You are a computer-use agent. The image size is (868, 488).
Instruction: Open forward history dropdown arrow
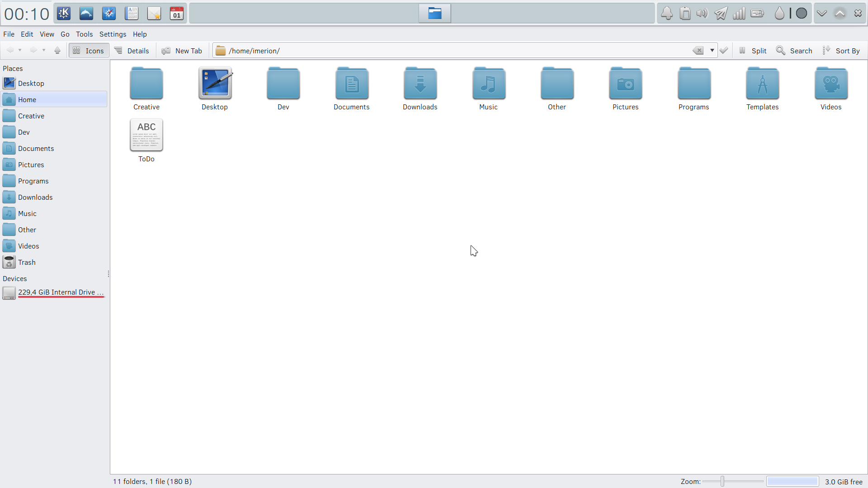pyautogui.click(x=44, y=50)
